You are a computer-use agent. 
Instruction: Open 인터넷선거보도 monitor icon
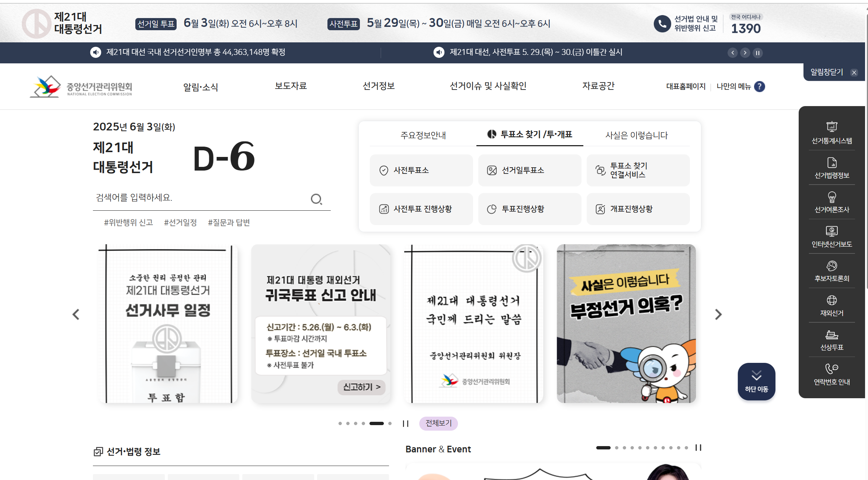tap(831, 231)
